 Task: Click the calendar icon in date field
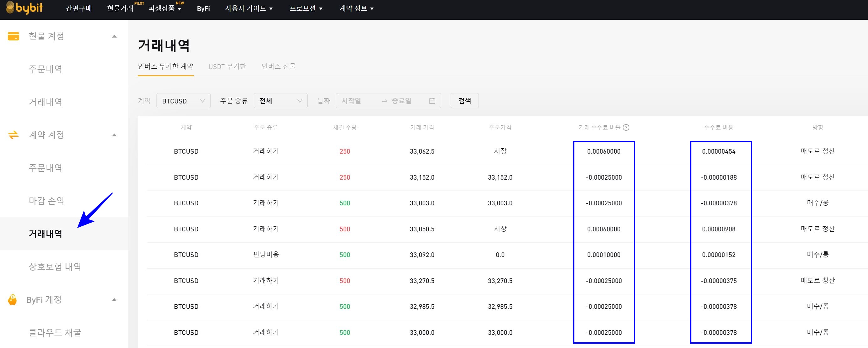tap(432, 101)
